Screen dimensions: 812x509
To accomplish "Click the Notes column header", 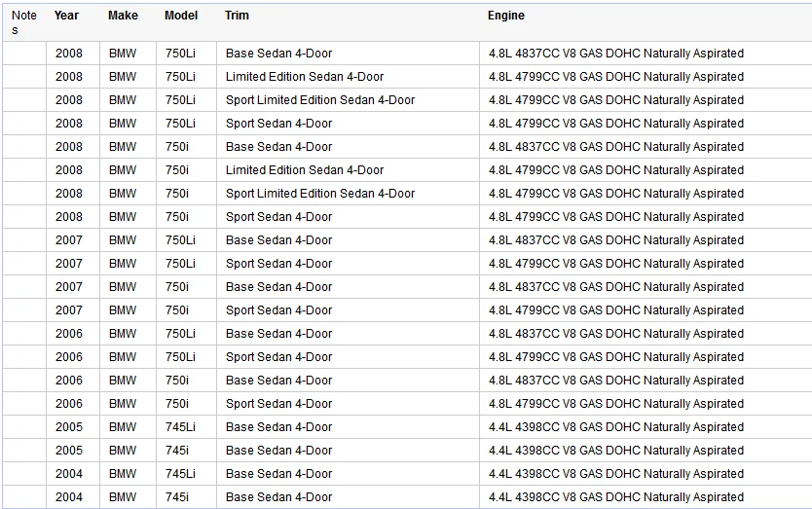I will pos(23,22).
